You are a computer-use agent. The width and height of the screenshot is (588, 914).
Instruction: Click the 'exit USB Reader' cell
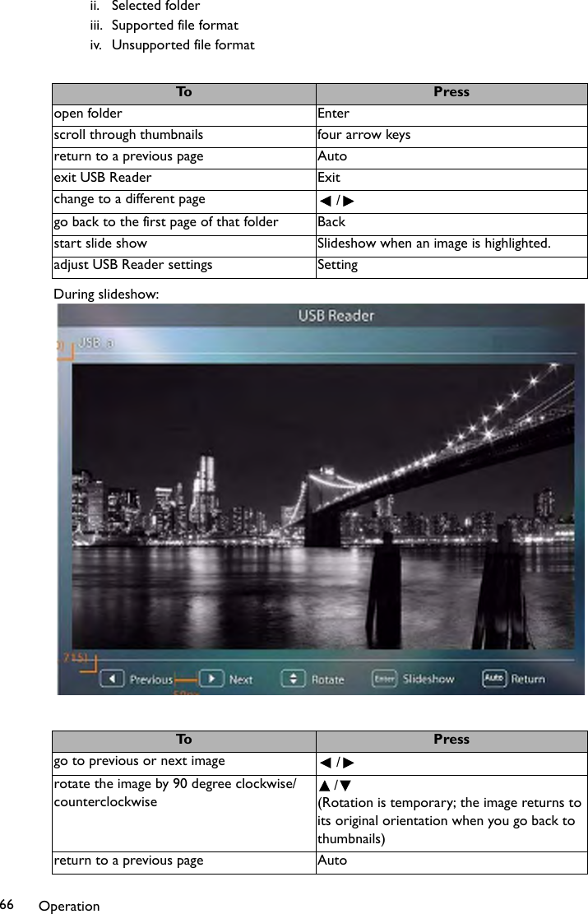(x=184, y=179)
